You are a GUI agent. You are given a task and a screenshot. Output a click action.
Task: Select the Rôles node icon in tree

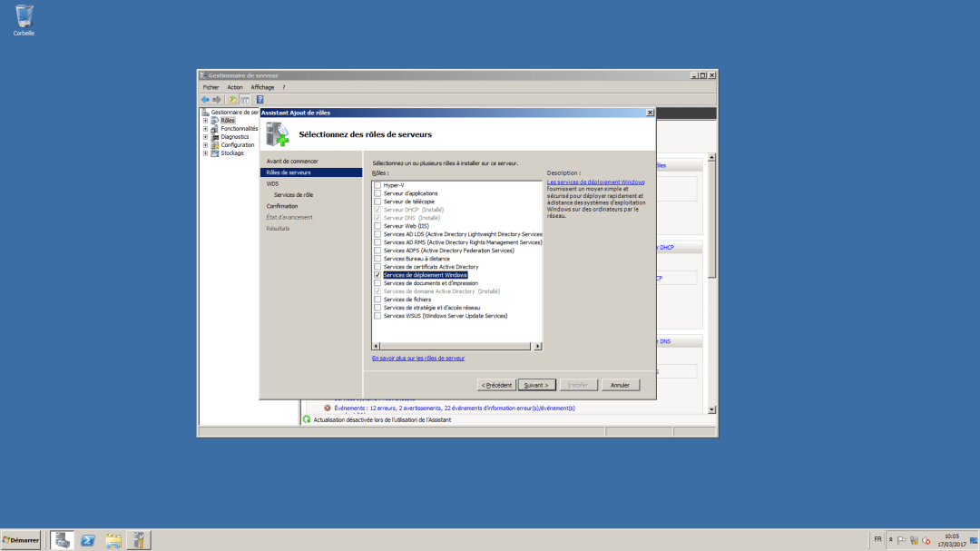(216, 120)
